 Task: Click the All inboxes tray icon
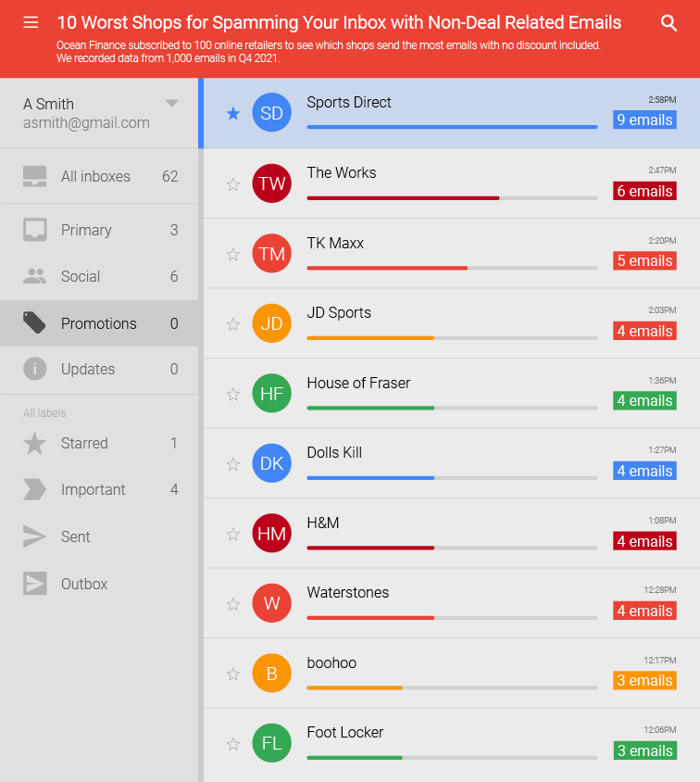click(x=35, y=176)
